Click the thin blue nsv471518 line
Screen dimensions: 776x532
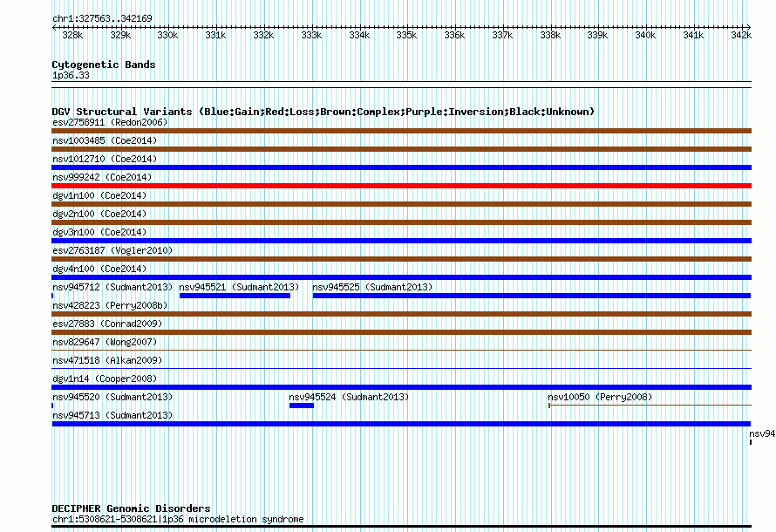(x=401, y=369)
